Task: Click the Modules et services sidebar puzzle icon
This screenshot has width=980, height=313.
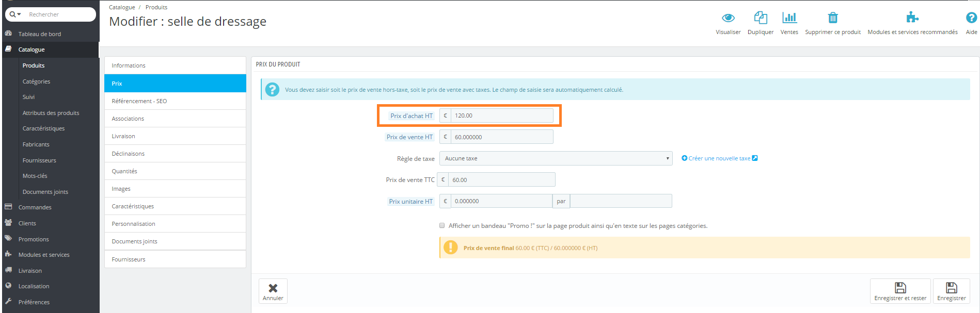Action: pos(8,254)
